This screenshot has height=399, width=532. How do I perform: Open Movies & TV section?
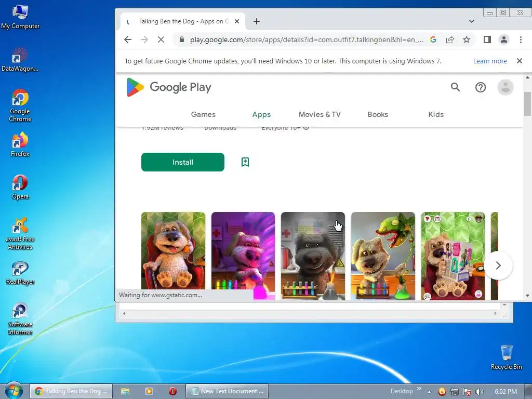coord(320,114)
